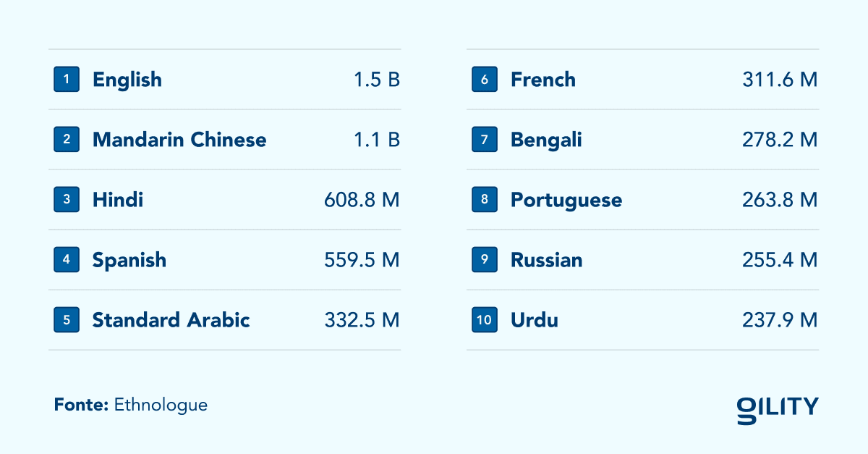868x454 pixels.
Task: Select the 608.8 M Hindi value
Action: click(362, 200)
